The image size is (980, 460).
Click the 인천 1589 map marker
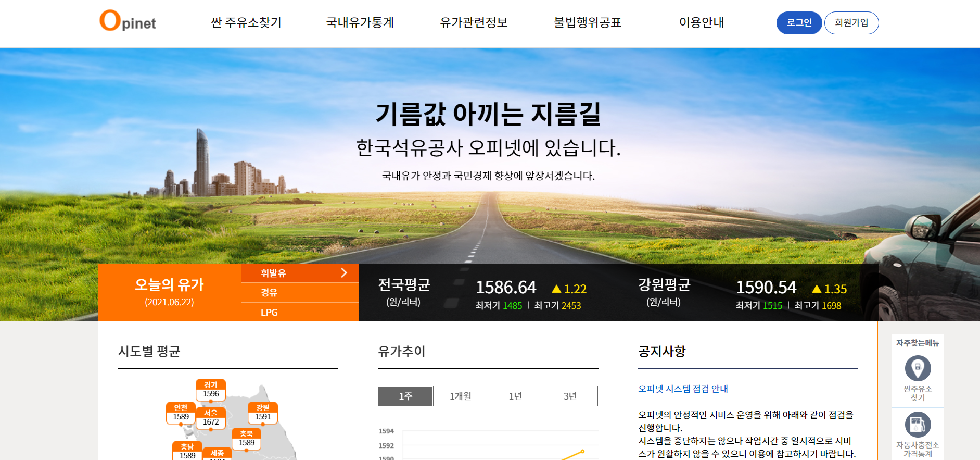coord(181,413)
